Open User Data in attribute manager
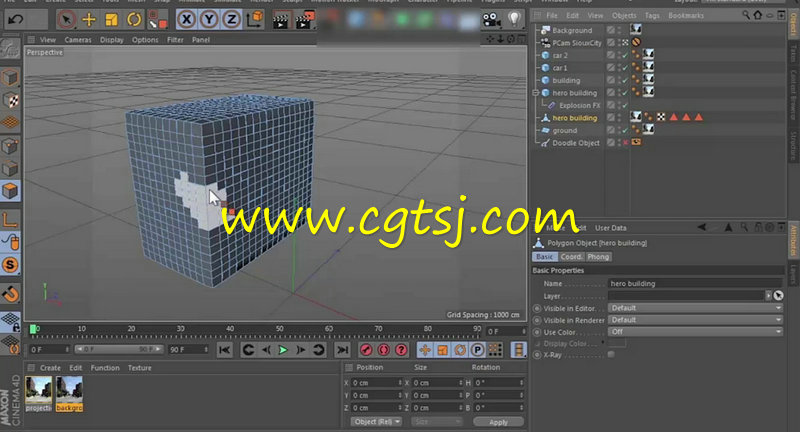Screen dimensions: 800x432 coord(611,228)
